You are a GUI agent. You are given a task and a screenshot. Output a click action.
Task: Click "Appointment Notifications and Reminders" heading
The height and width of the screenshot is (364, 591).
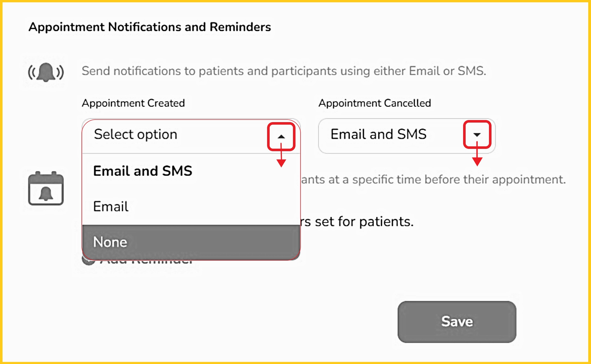pyautogui.click(x=150, y=27)
